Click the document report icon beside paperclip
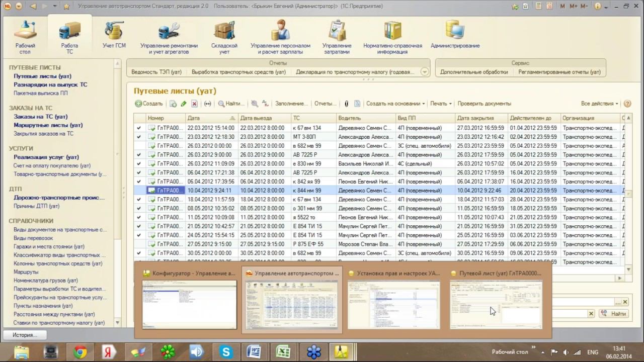 (x=357, y=104)
